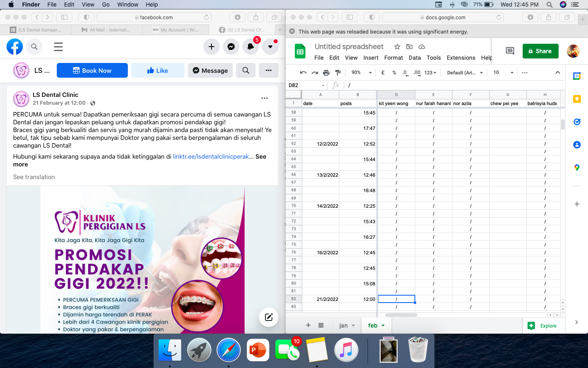Screen dimensions: 588x368
Task: Open post options ellipsis menu
Action: pyautogui.click(x=265, y=98)
